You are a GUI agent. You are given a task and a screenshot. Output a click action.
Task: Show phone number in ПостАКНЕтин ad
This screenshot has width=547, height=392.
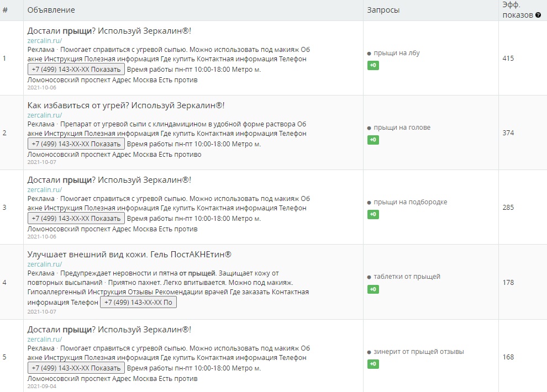click(x=138, y=302)
